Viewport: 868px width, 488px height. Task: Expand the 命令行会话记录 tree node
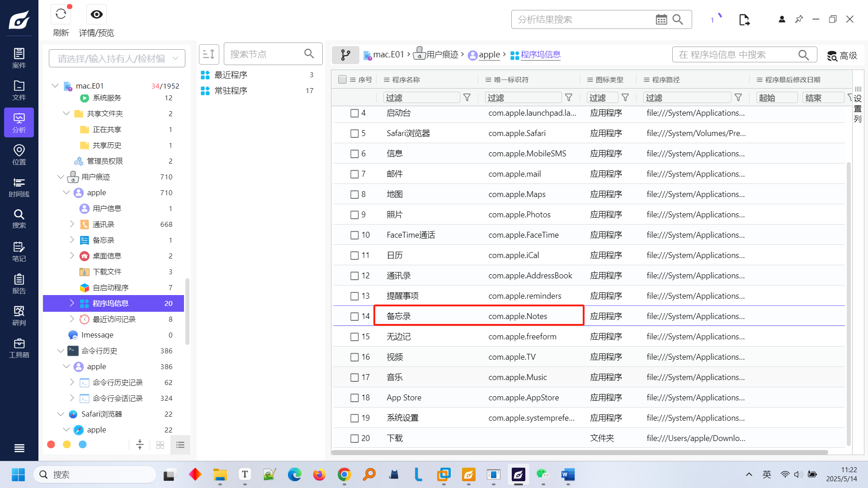[72, 398]
